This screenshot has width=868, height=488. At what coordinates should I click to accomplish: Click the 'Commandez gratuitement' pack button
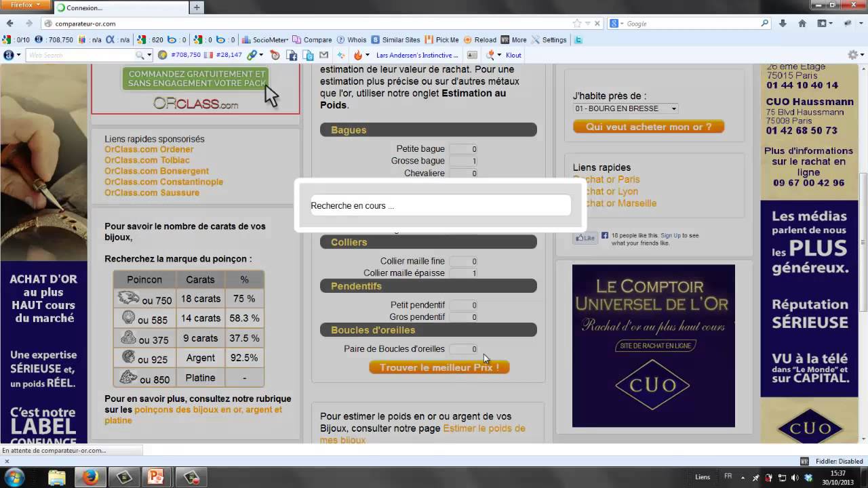pos(197,79)
